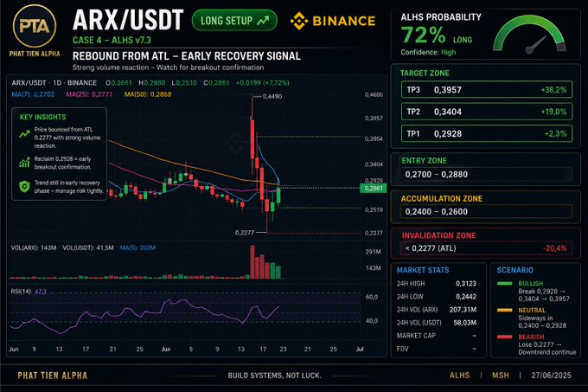
Task: Click the low price 'L 0,2510'
Action: 184,82
